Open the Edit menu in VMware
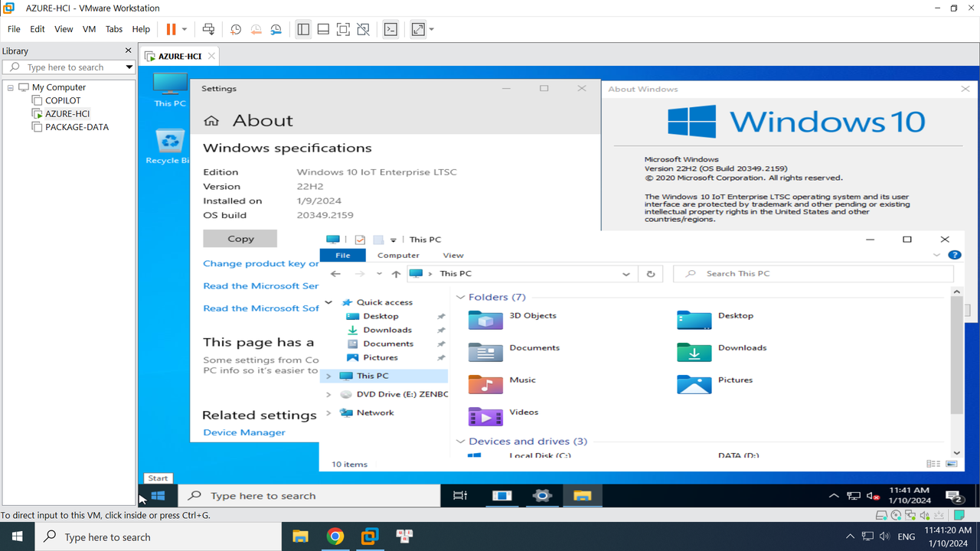Image resolution: width=980 pixels, height=551 pixels. coord(38,29)
